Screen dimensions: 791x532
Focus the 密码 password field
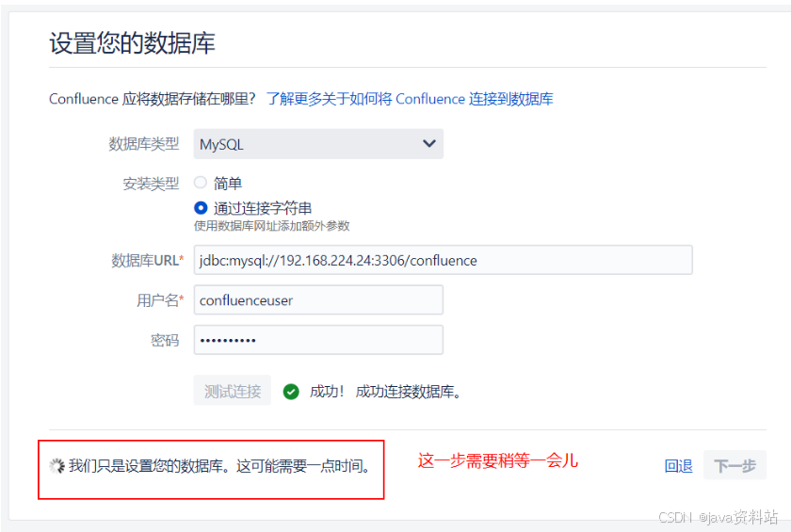tap(318, 340)
